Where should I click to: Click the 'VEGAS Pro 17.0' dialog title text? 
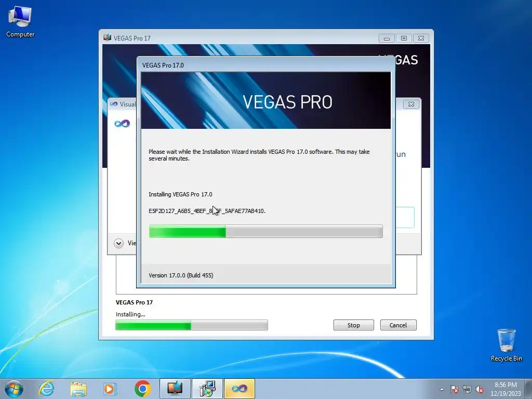(163, 65)
